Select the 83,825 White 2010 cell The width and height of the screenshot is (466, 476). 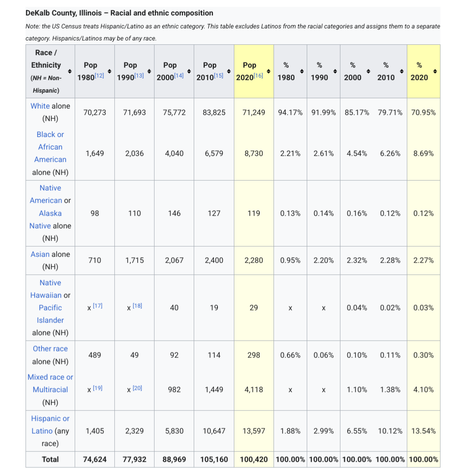[214, 113]
